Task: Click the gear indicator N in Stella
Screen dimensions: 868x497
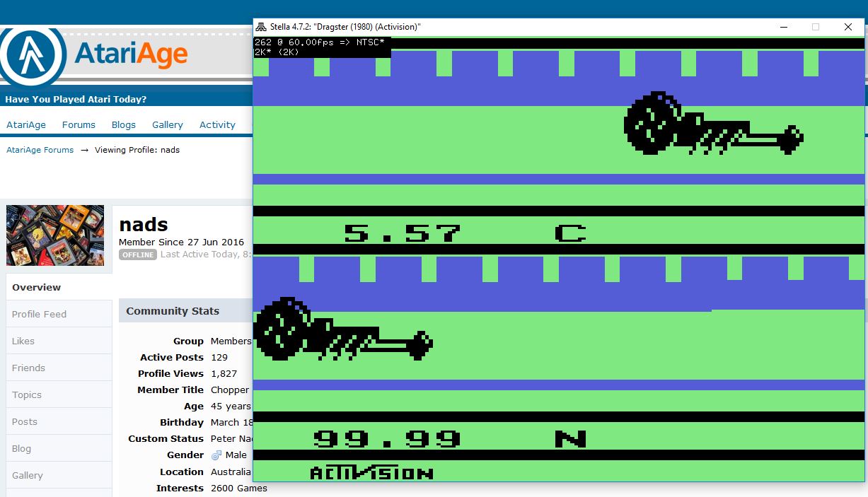Action: tap(571, 438)
